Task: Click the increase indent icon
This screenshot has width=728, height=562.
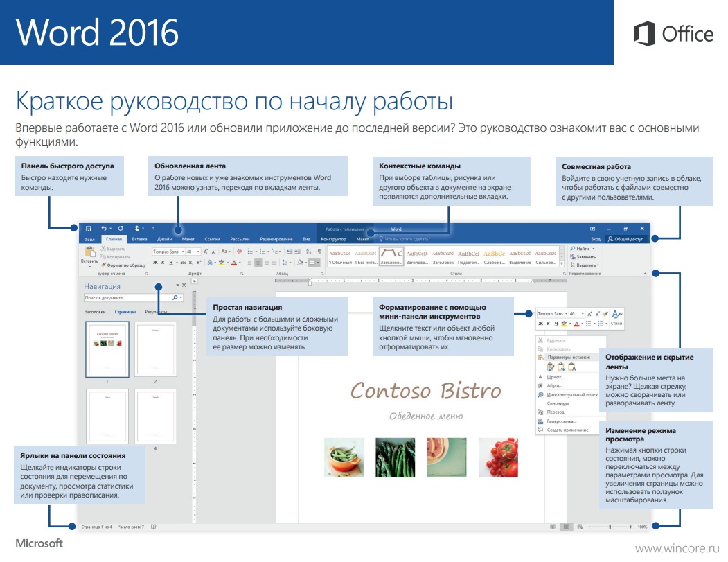Action: click(x=298, y=252)
